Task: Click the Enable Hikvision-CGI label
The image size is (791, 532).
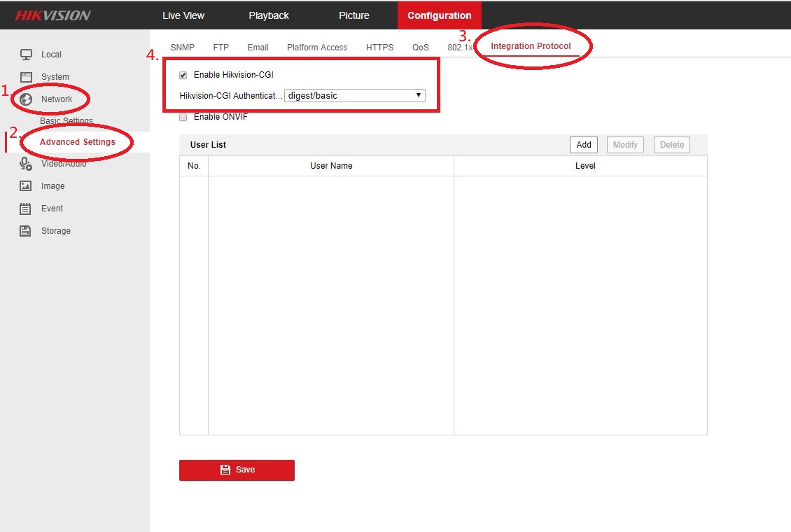Action: coord(234,75)
